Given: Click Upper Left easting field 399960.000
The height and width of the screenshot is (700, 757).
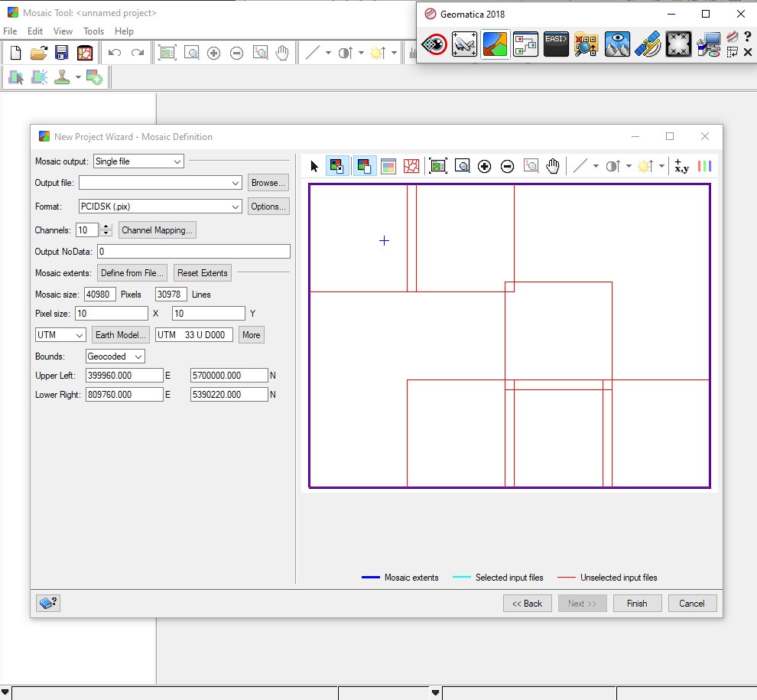Looking at the screenshot, I should (x=124, y=376).
